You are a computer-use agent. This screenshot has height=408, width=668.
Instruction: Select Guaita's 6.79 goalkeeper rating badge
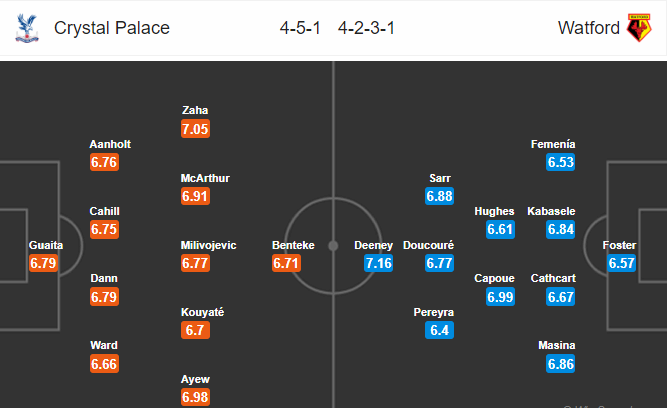43,263
